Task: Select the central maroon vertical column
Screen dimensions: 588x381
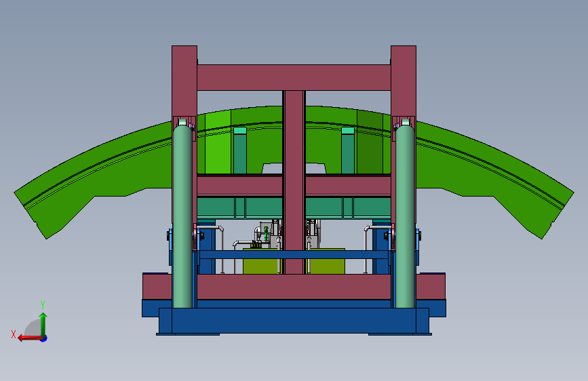Action: point(294,182)
